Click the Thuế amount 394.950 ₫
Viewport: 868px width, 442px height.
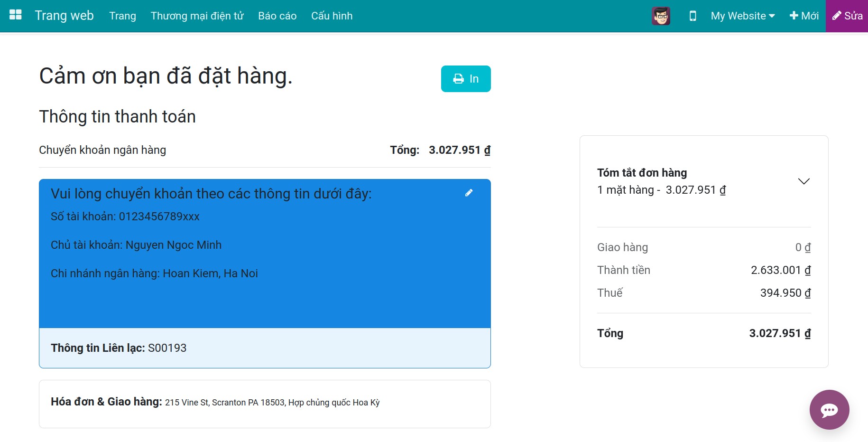[785, 293]
